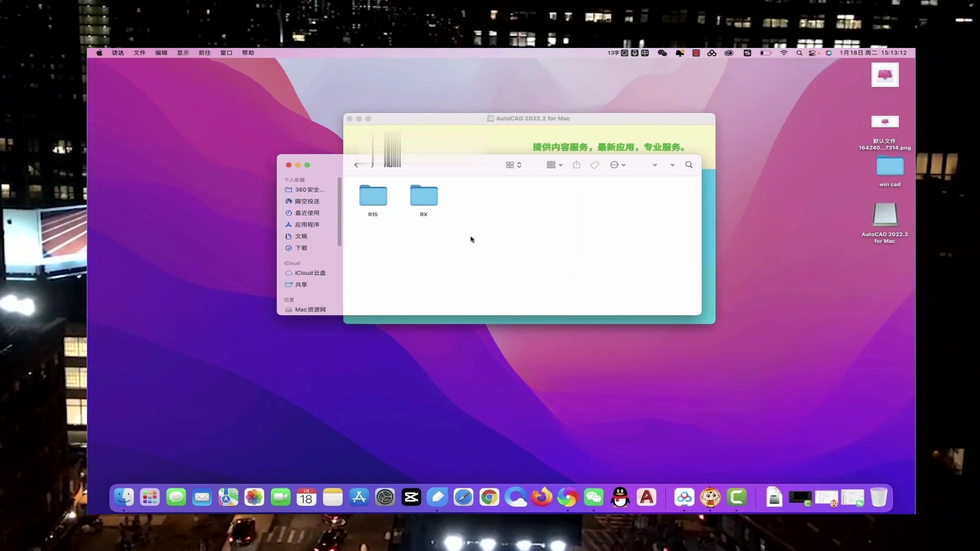
Task: Click the 中 input method icon in menu bar
Action: 645,53
